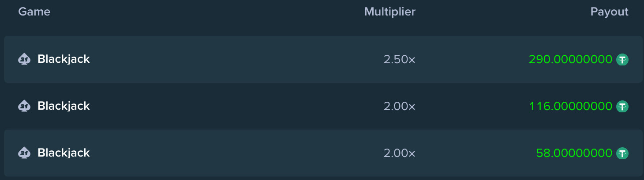The image size is (644, 180).
Task: Select the 2.00× multiplier in the 58 payout row
Action: (x=400, y=153)
